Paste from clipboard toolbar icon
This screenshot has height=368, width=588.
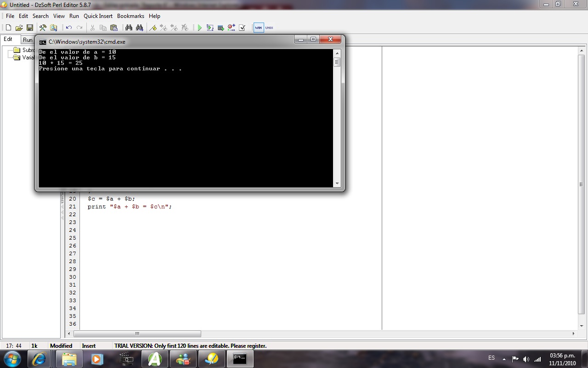(x=113, y=28)
